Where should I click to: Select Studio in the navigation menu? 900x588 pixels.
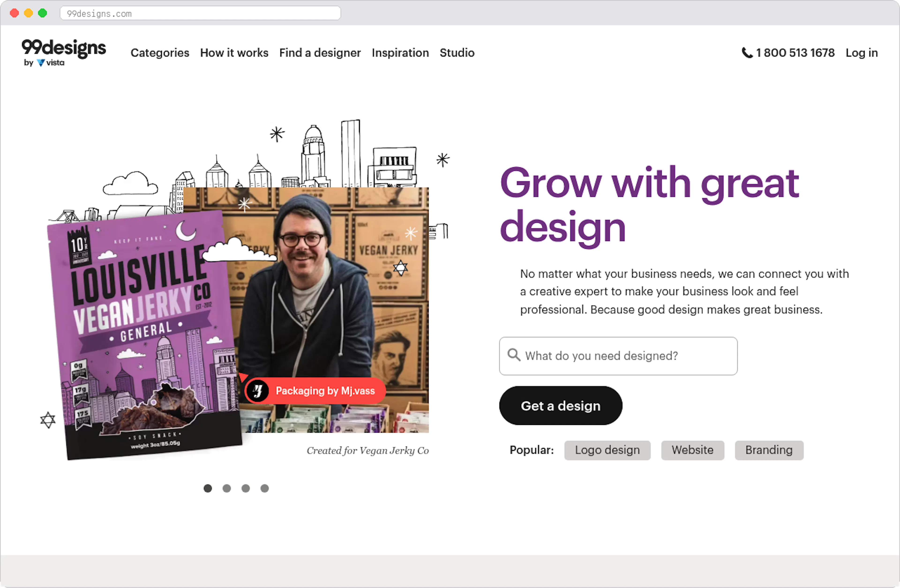coord(457,53)
